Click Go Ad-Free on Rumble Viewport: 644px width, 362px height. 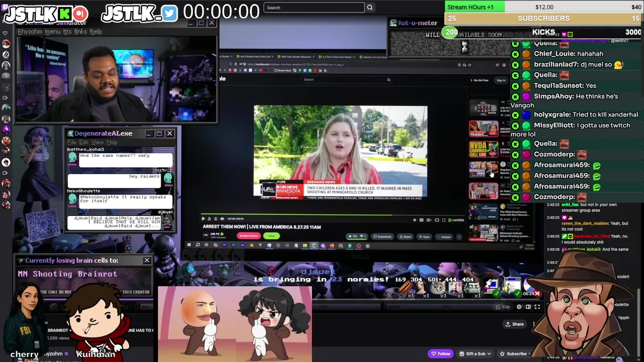click(x=478, y=80)
